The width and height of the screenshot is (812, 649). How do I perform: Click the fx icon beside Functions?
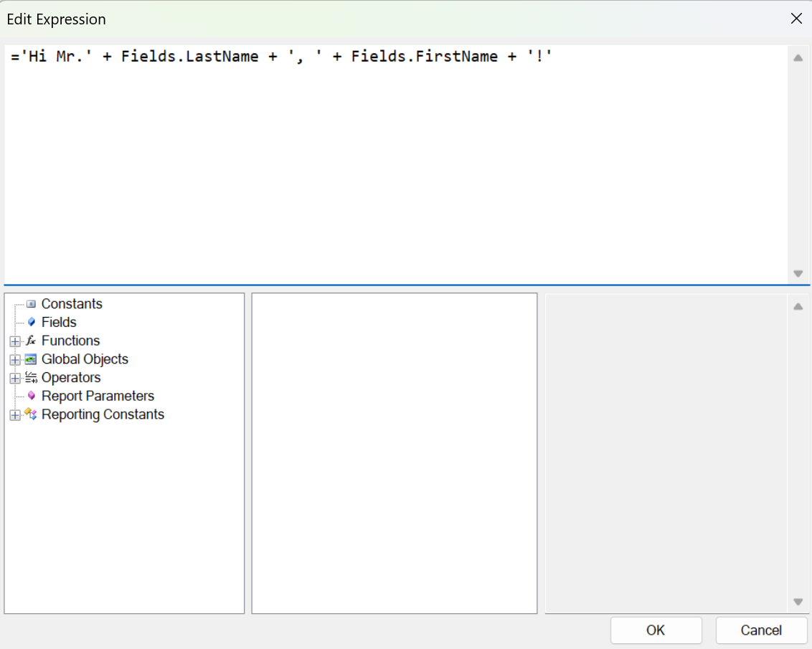coord(30,341)
